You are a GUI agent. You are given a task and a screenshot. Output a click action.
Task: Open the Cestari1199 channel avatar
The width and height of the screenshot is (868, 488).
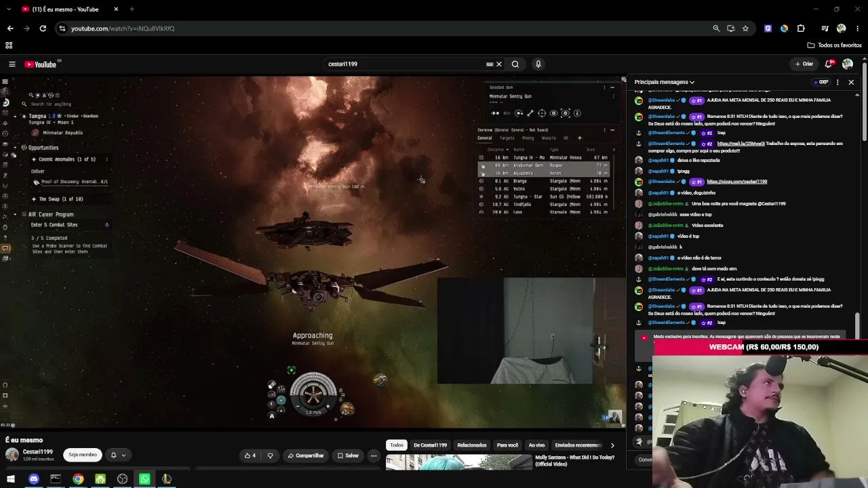(x=12, y=455)
